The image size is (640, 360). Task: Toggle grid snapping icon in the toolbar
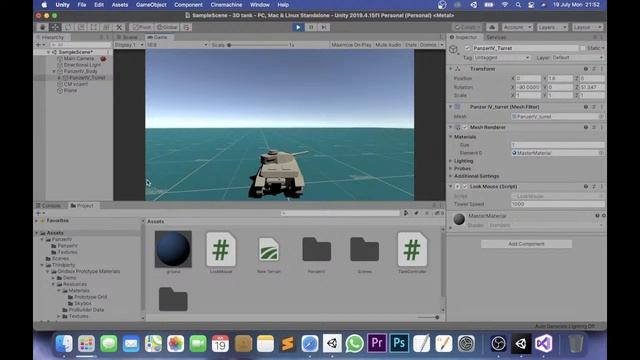pos(187,27)
